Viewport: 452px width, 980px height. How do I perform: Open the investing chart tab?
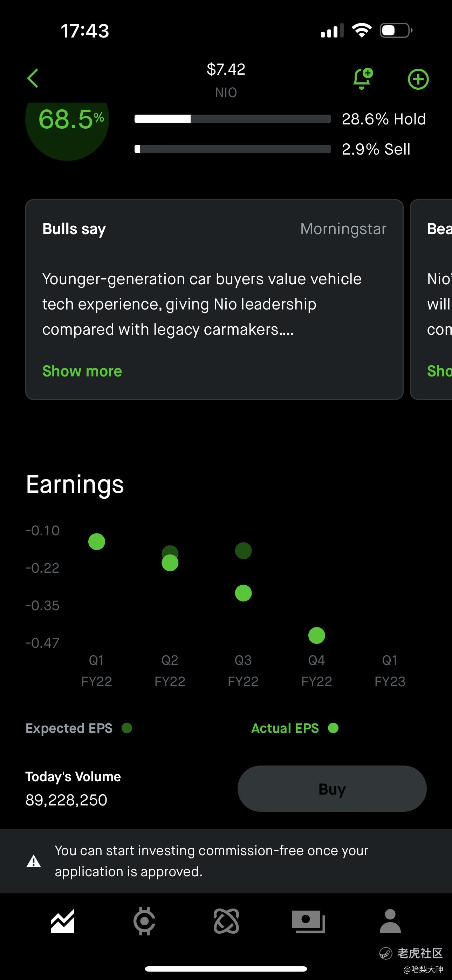pos(62,921)
